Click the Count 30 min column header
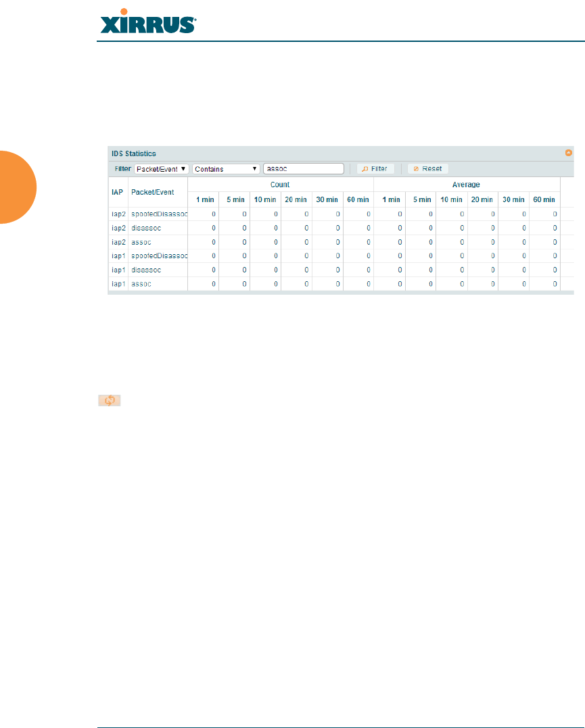 327,199
